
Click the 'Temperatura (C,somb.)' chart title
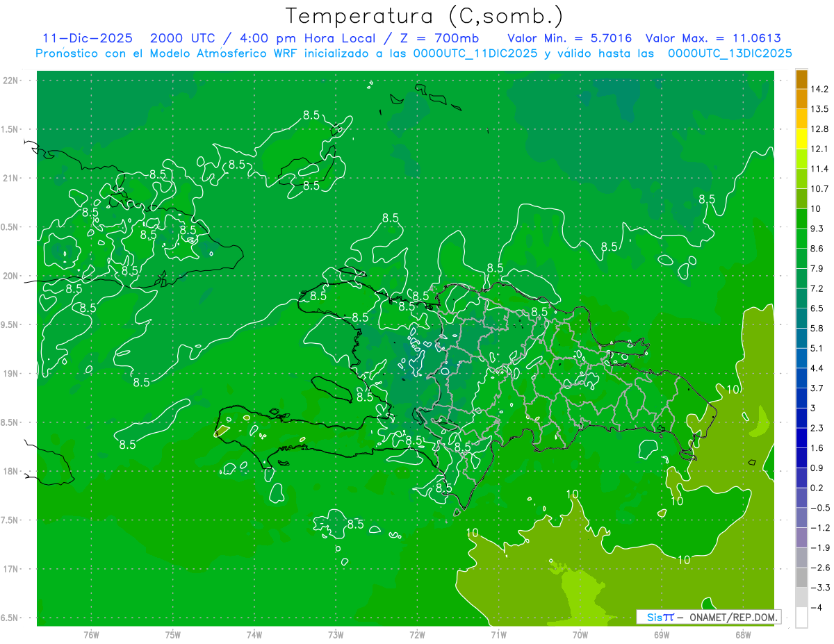(x=425, y=16)
